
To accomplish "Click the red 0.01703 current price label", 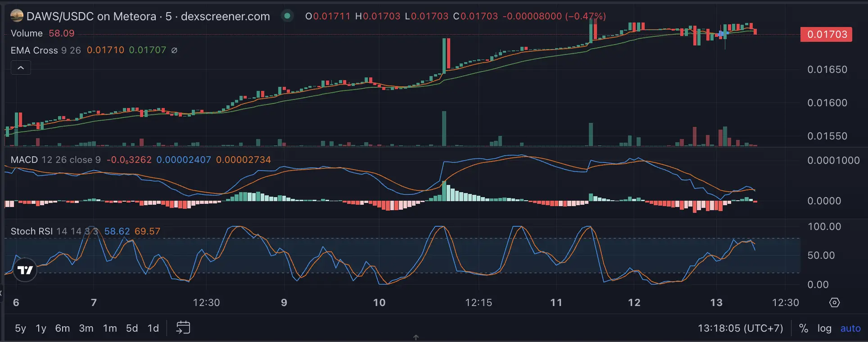I will coord(826,34).
